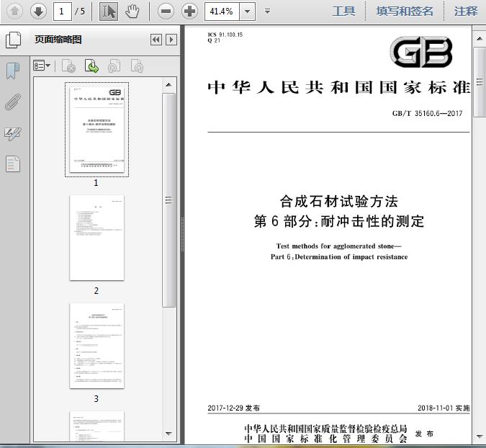Image resolution: width=486 pixels, height=448 pixels.
Task: Click the 41.4% zoom level field
Action: (x=222, y=12)
